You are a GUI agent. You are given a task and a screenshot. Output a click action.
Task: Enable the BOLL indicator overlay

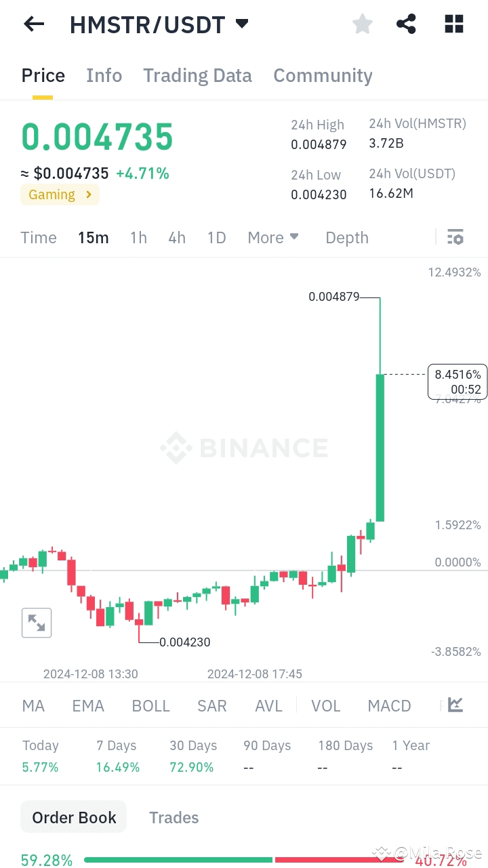click(150, 705)
